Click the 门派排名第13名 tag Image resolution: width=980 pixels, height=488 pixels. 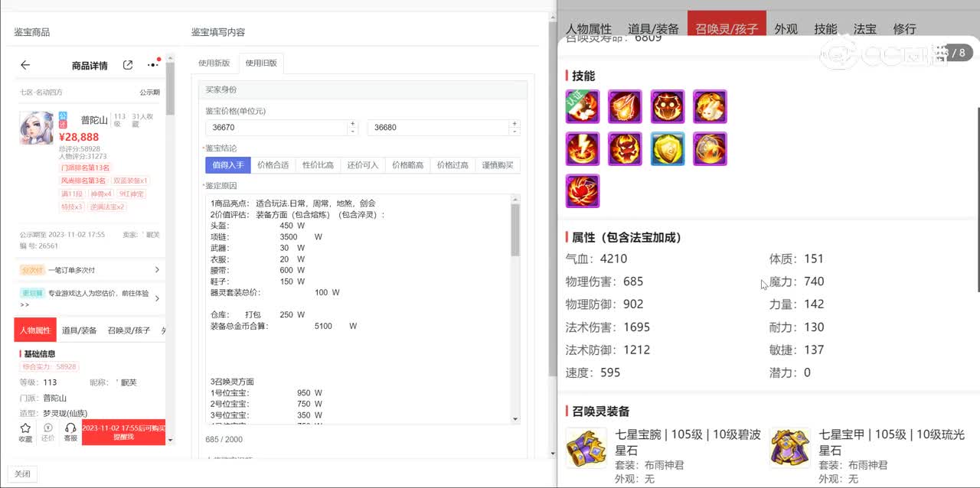[x=86, y=168]
